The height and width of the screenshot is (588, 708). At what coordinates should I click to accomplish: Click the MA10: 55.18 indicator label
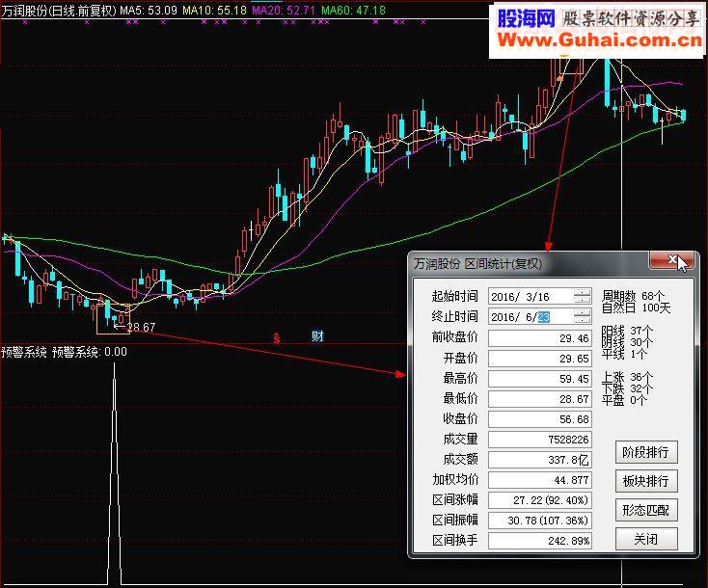214,11
